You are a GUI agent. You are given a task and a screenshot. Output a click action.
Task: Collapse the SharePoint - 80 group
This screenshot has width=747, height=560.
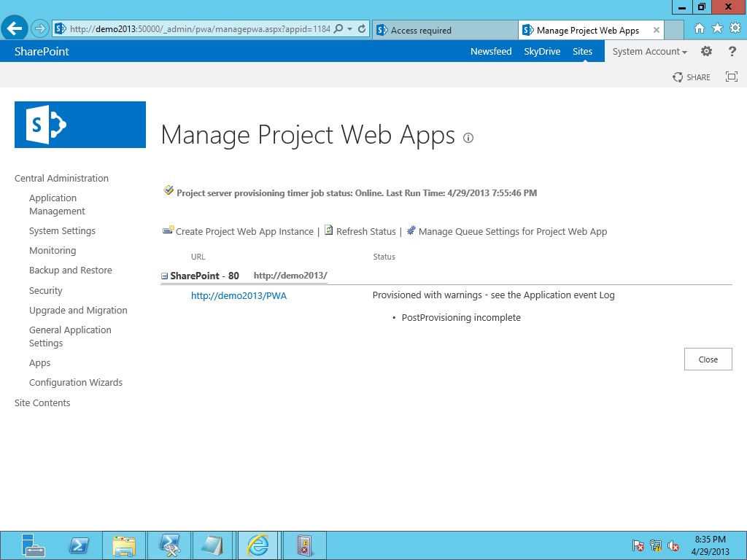pos(164,276)
